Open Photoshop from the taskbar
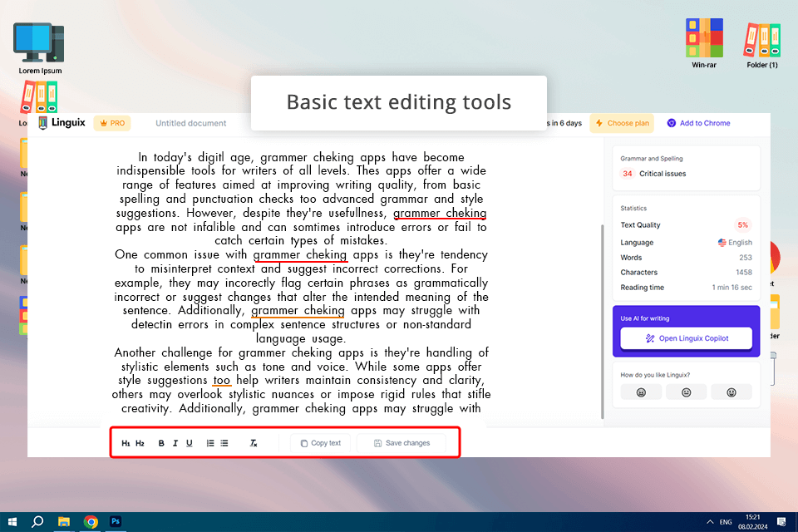 [116, 522]
